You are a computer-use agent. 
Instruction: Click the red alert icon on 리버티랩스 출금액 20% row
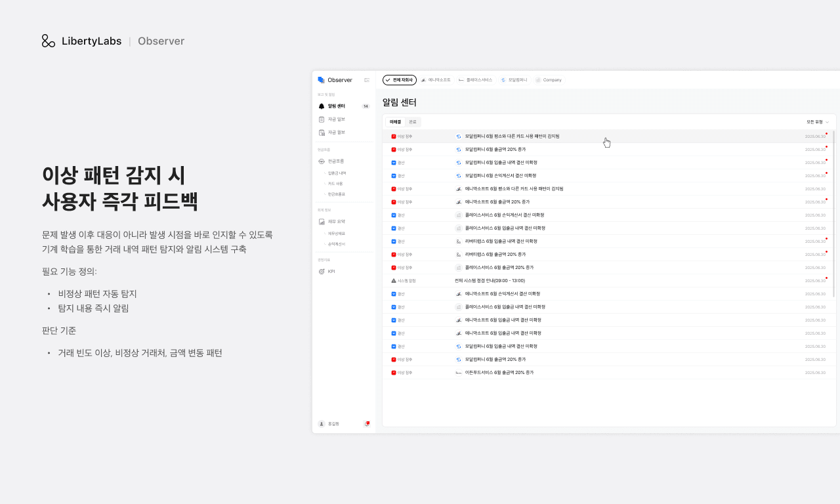pyautogui.click(x=394, y=255)
